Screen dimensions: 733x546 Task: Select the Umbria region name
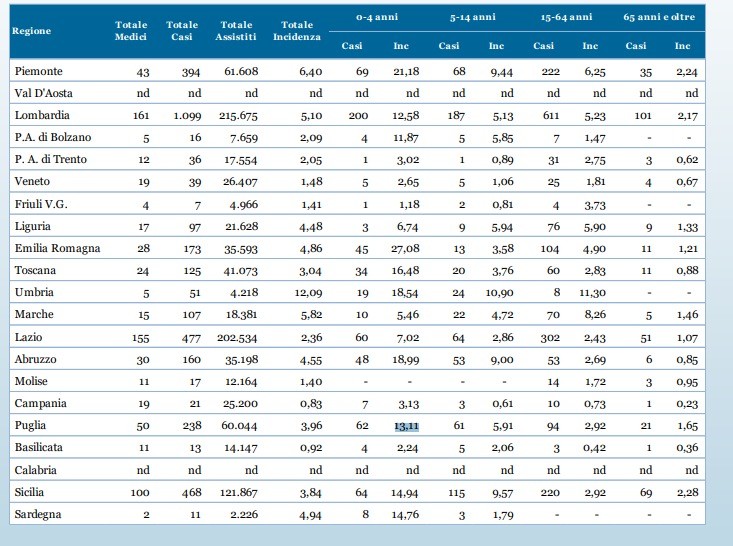(x=34, y=292)
